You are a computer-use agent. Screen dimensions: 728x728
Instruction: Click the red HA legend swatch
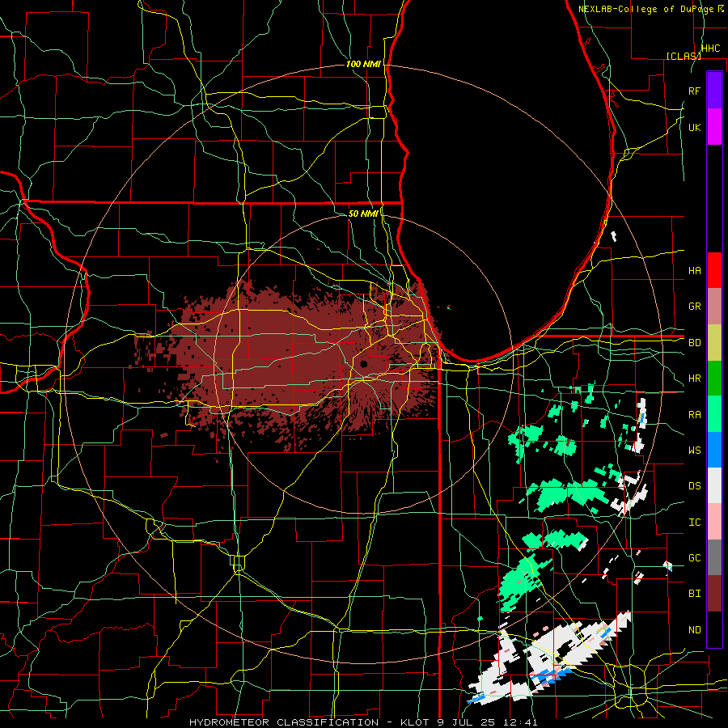tap(714, 270)
